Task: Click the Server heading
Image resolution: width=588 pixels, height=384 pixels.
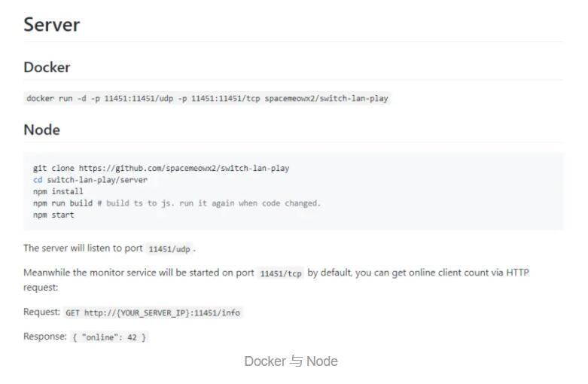Action: [x=51, y=25]
